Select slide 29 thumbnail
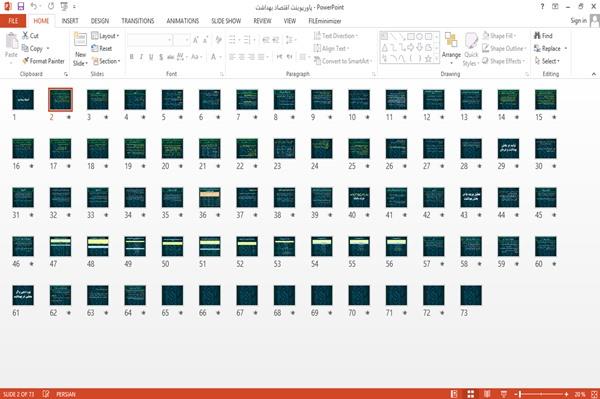This screenshot has width=600, height=399. point(508,148)
